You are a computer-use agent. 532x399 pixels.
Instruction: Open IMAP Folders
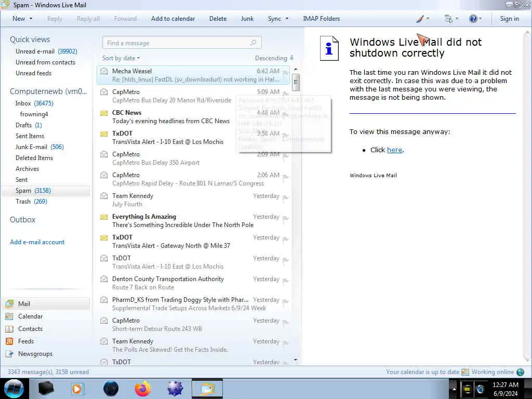point(321,19)
